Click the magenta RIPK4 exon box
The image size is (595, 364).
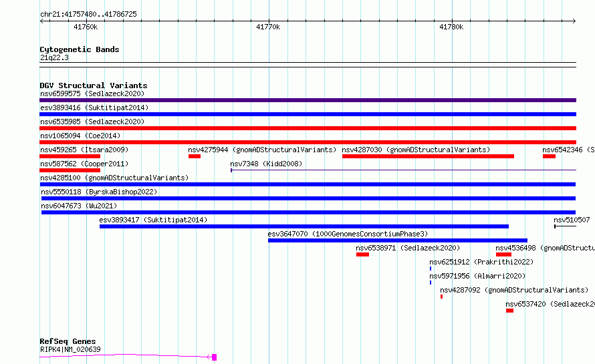(x=214, y=357)
